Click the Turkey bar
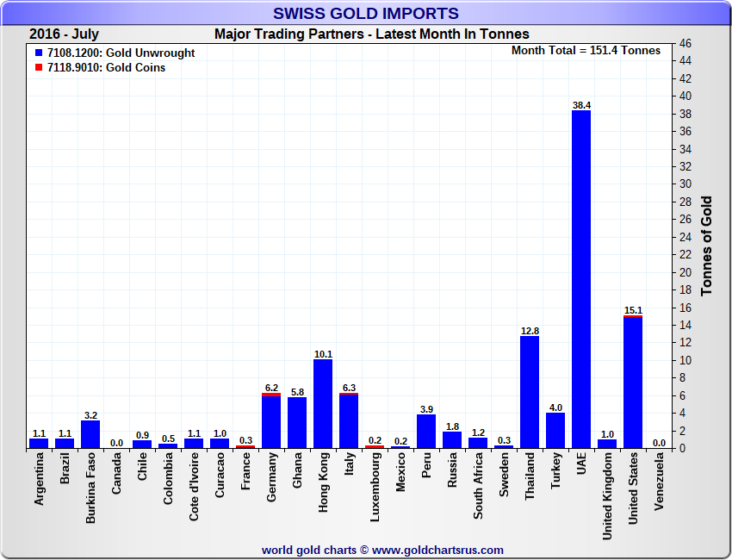The image size is (732, 560). [x=555, y=430]
